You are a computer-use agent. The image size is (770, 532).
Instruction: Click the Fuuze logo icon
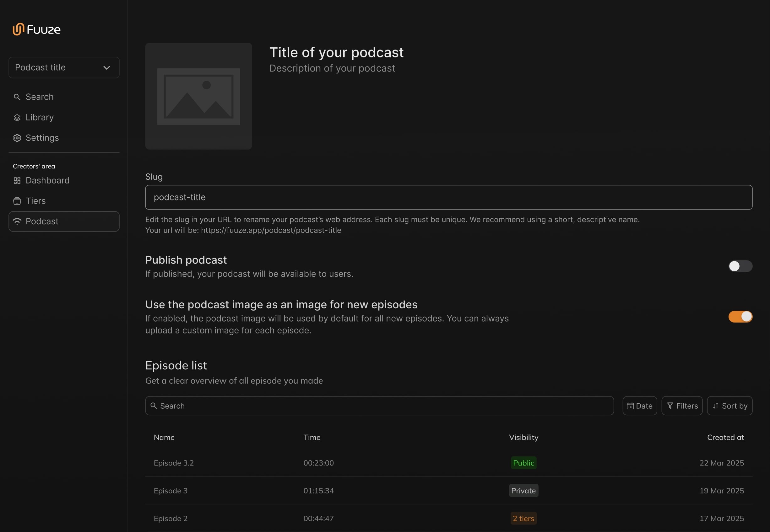pyautogui.click(x=18, y=29)
